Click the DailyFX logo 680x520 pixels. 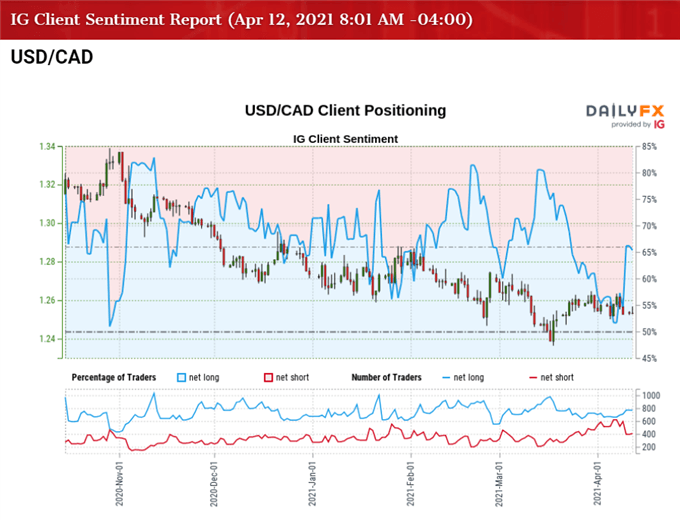click(x=625, y=111)
